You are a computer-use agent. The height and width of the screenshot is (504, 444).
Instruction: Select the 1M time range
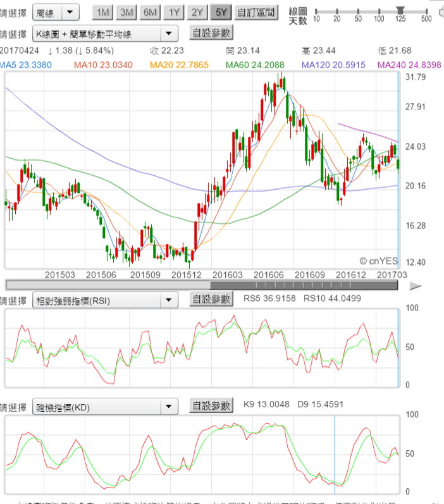(103, 12)
